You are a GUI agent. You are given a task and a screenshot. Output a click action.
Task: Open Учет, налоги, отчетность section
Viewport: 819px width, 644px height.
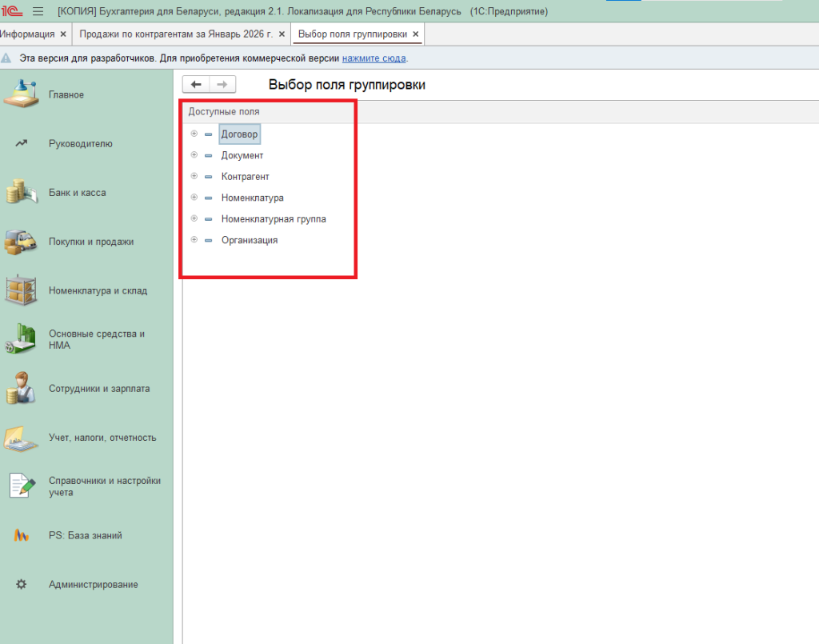coord(102,438)
